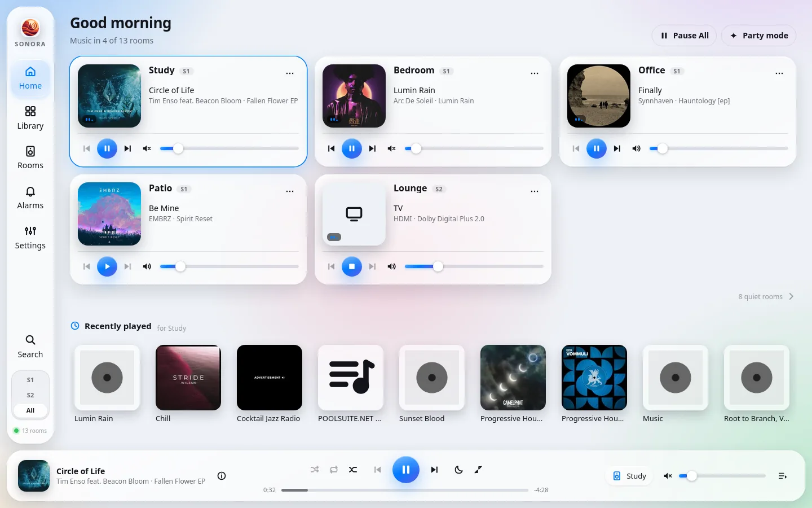812x508 pixels.
Task: Unmute the Study room card
Action: click(x=147, y=148)
